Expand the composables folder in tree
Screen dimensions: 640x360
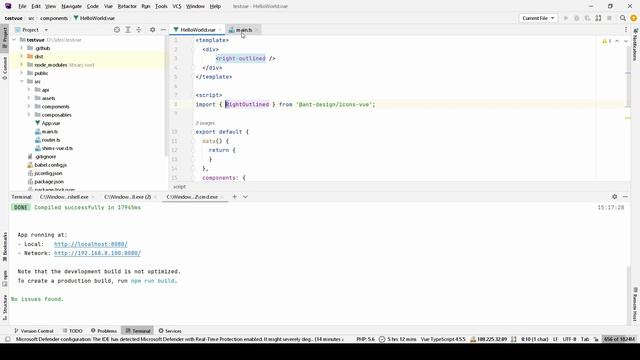pos(29,115)
